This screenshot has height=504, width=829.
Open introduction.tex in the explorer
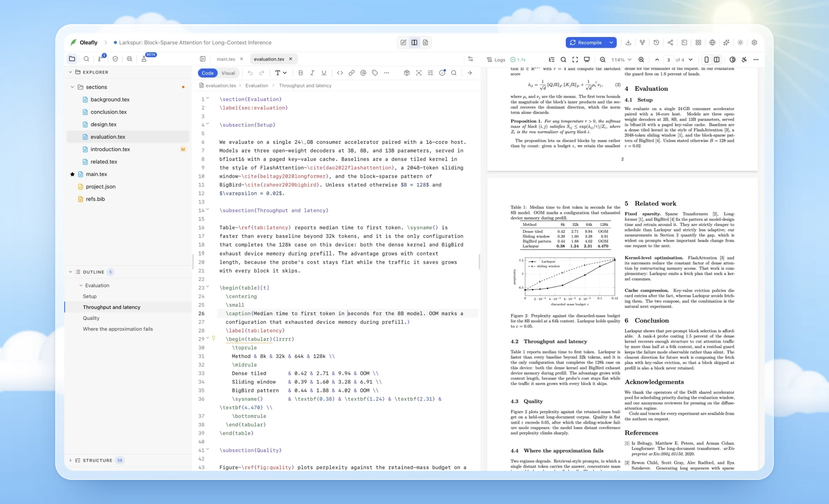point(110,149)
